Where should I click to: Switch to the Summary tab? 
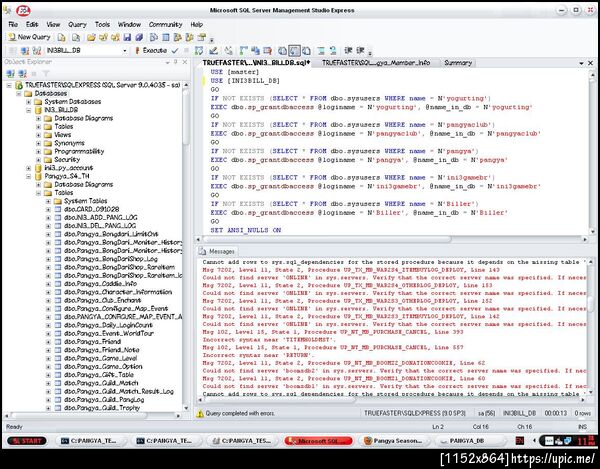point(458,63)
